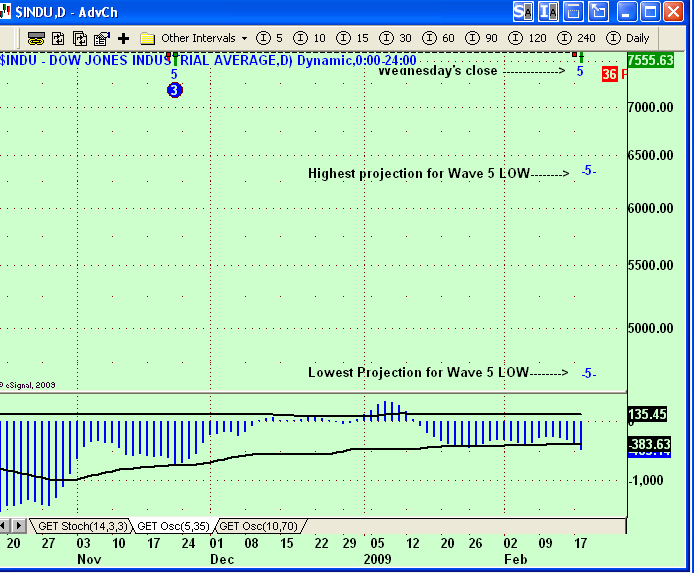
Task: Open the GET Stoch(14,3,3) tab
Action: click(82, 526)
